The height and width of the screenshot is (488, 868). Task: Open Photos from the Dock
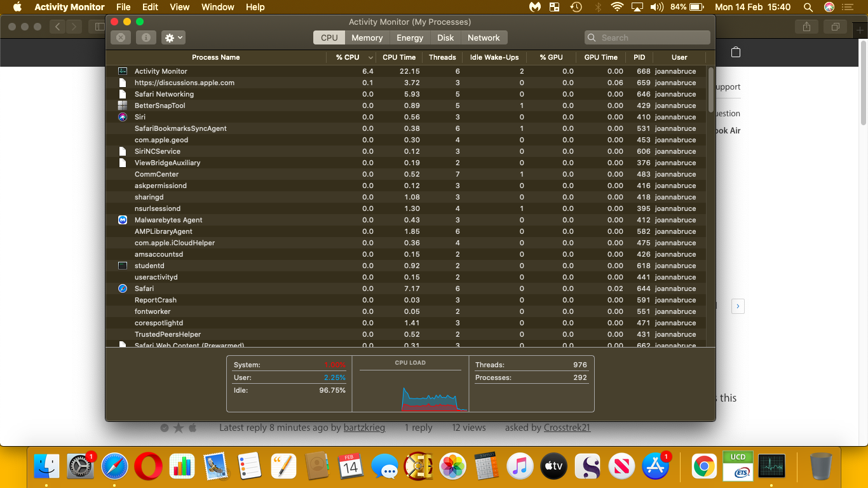point(453,467)
